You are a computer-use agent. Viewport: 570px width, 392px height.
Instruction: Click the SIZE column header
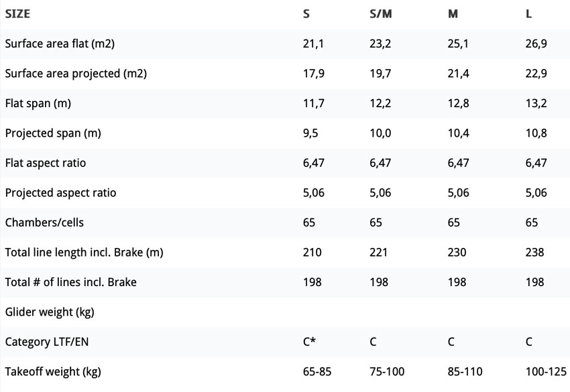[17, 14]
